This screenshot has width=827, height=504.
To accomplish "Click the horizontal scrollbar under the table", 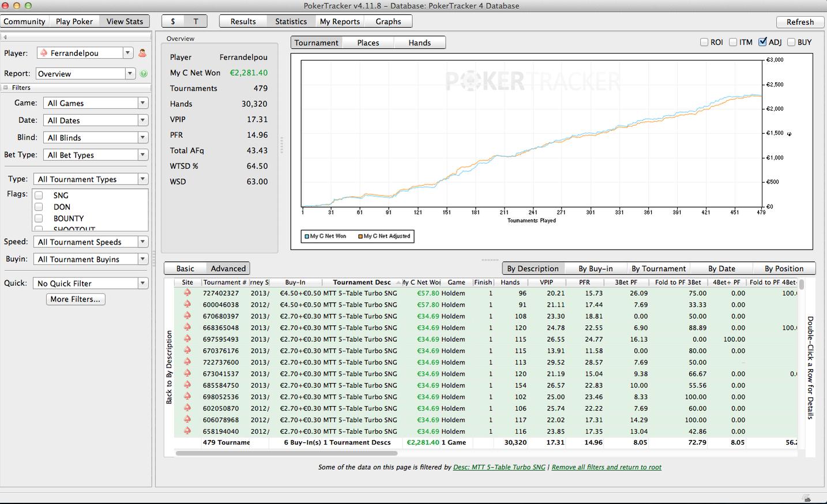I will 287,453.
